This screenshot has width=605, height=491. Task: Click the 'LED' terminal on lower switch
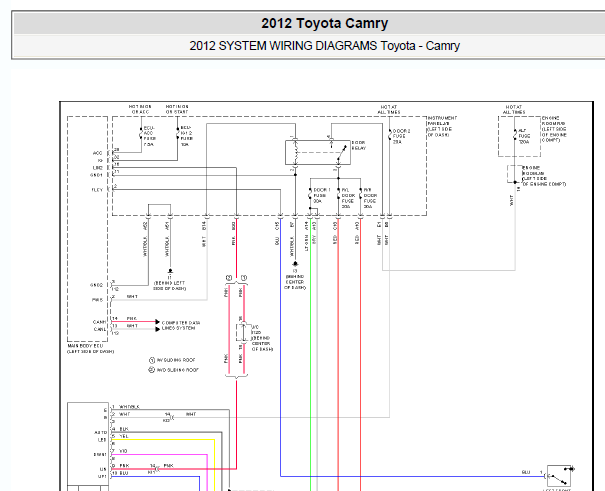coord(102,440)
